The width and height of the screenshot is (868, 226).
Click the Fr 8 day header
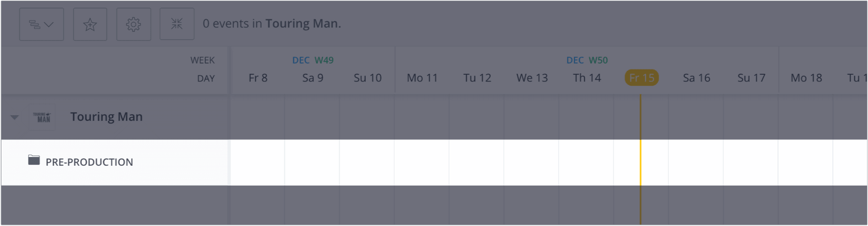pyautogui.click(x=258, y=78)
